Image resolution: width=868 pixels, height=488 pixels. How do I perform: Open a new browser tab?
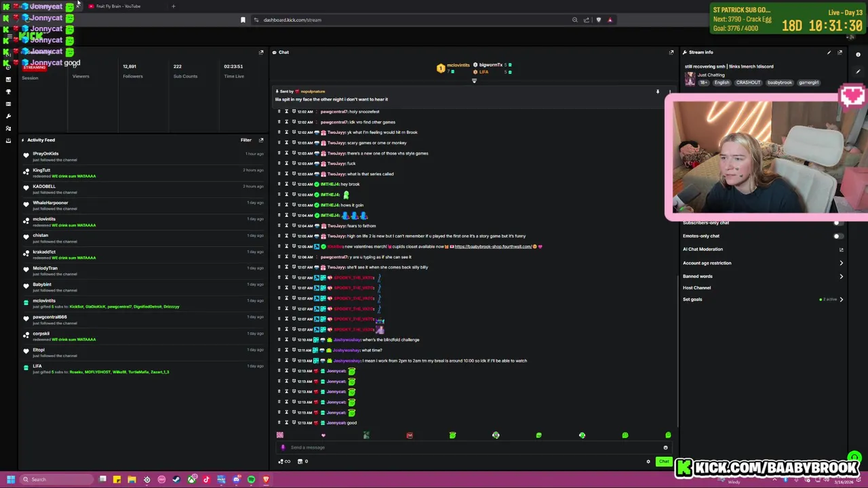[x=173, y=6]
